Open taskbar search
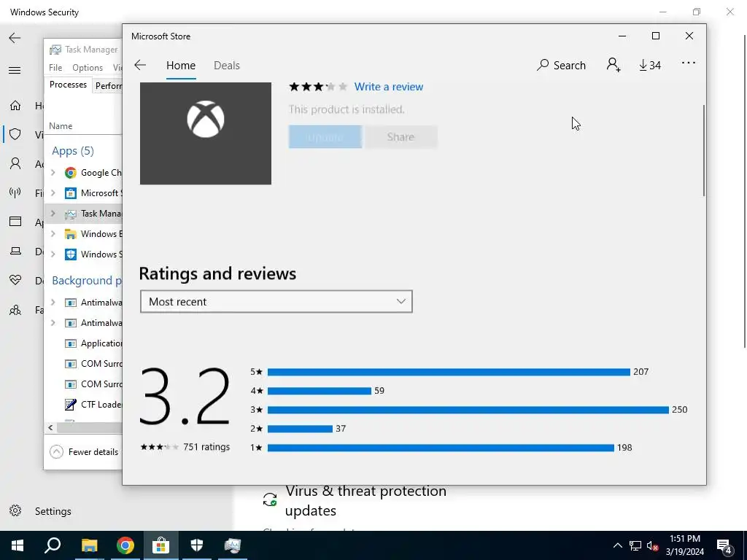Screen dimensions: 747x560 (x=53, y=545)
